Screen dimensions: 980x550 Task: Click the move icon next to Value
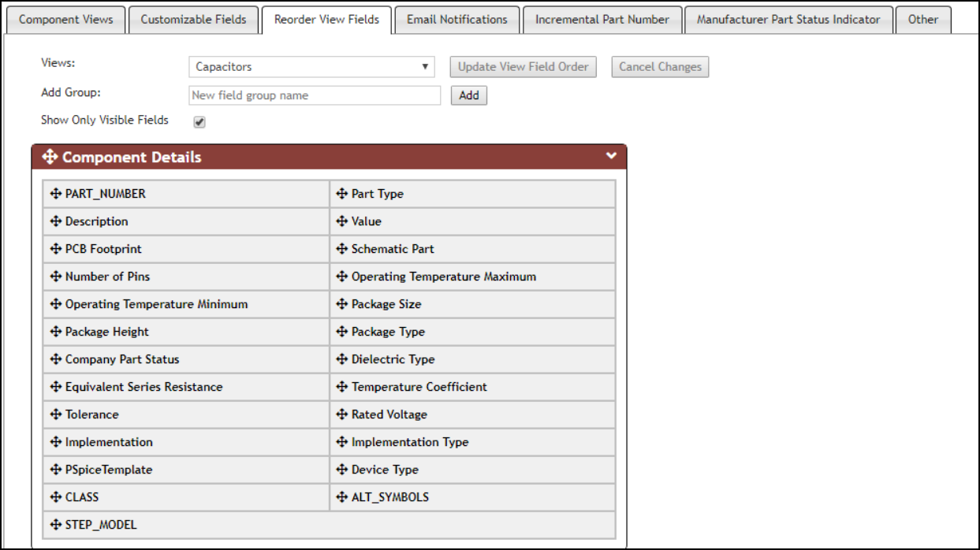[341, 221]
